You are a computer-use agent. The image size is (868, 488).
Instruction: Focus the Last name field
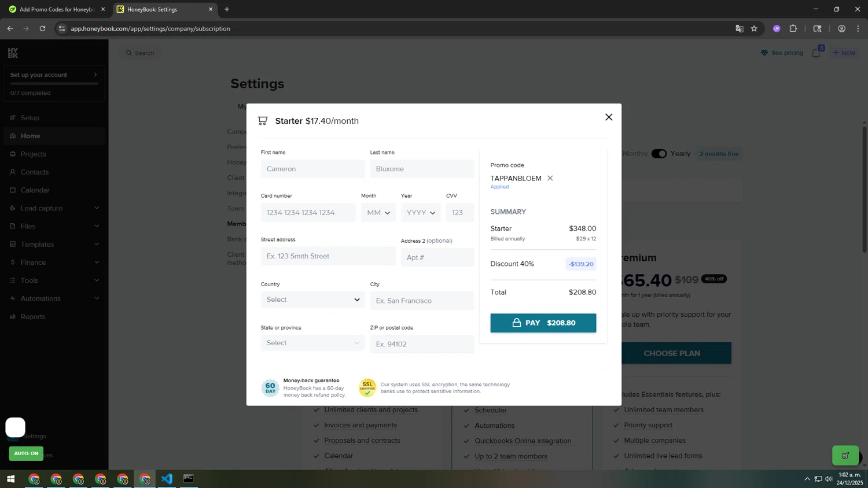pos(422,169)
